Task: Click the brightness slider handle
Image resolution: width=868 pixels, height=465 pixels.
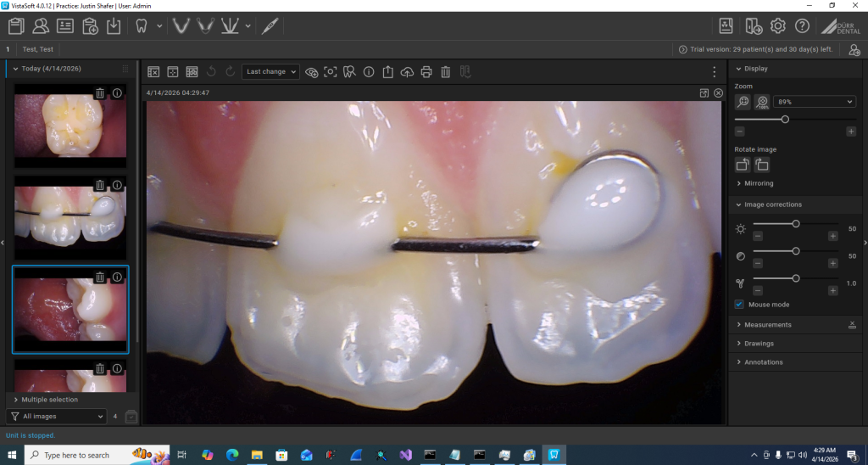Action: point(795,224)
